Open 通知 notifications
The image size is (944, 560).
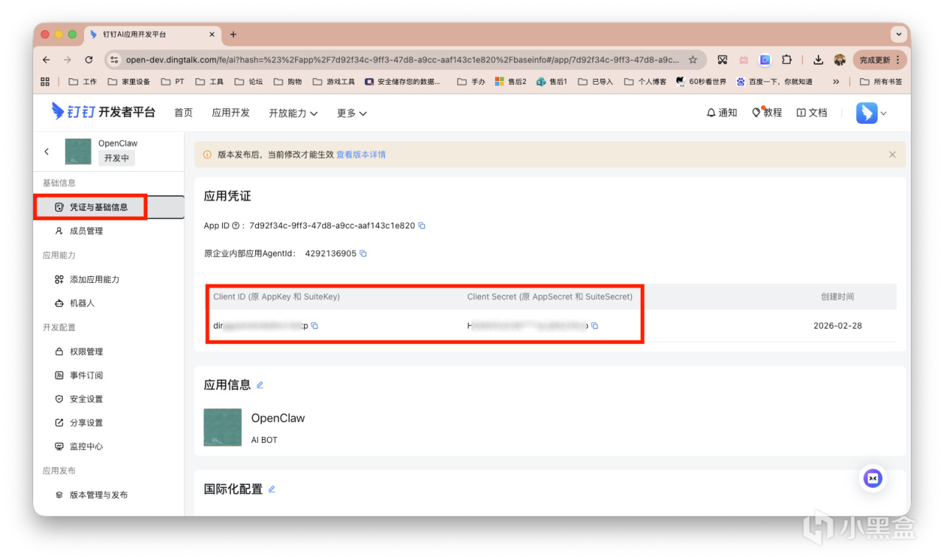point(721,113)
